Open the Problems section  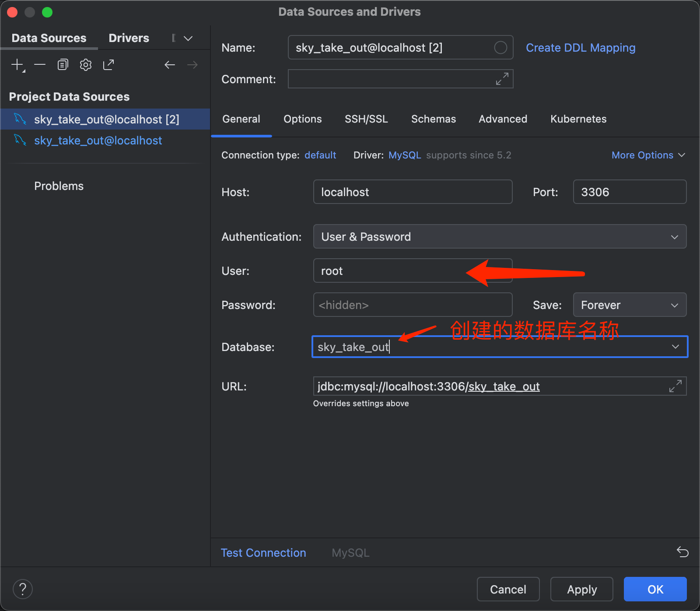[x=59, y=186]
